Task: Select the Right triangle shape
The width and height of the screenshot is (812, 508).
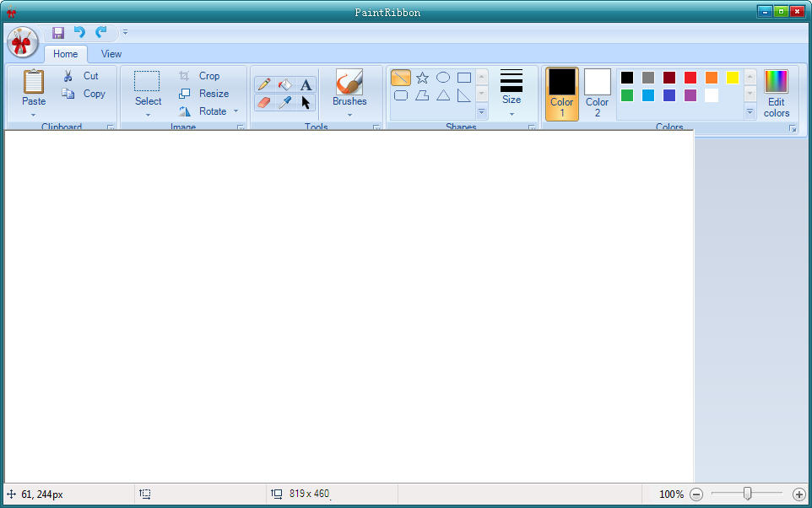Action: [x=464, y=95]
